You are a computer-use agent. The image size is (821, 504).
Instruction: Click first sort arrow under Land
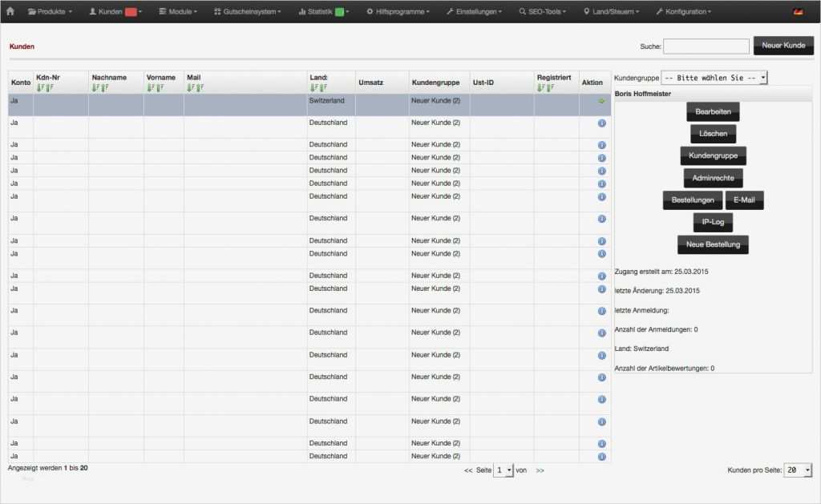click(313, 88)
